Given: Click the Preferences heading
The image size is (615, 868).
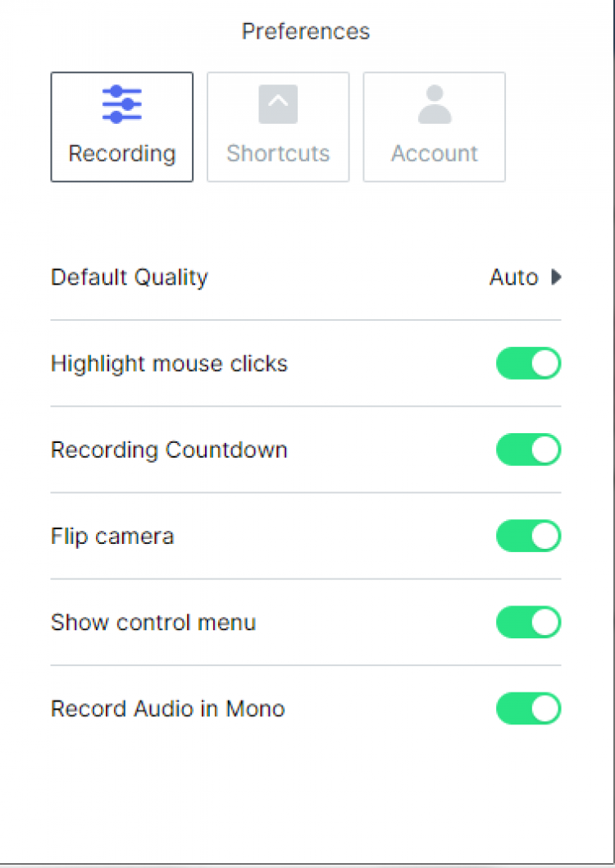Looking at the screenshot, I should [x=306, y=31].
